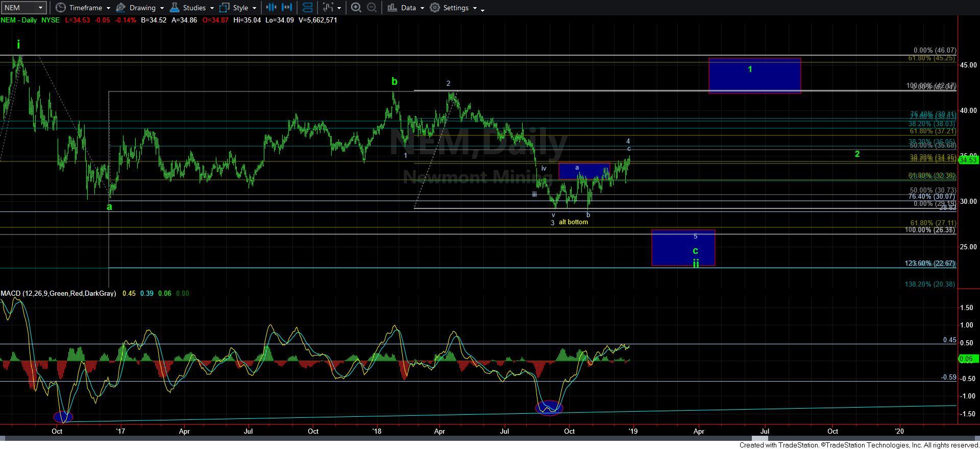Click the increase bar spacing icon
This screenshot has height=449, width=980.
coord(287,8)
